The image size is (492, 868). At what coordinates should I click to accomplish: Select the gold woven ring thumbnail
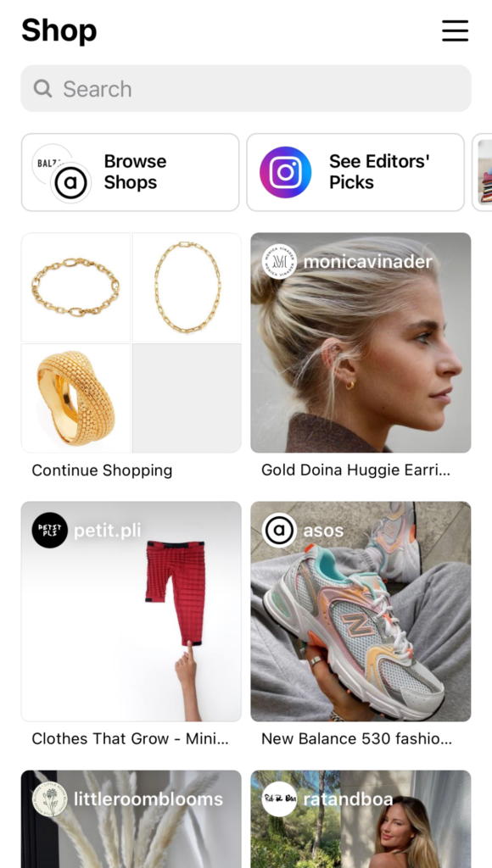click(x=75, y=398)
